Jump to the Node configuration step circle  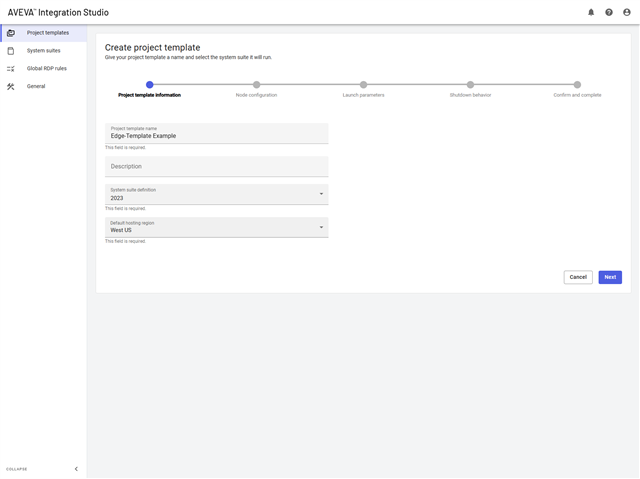coord(256,85)
